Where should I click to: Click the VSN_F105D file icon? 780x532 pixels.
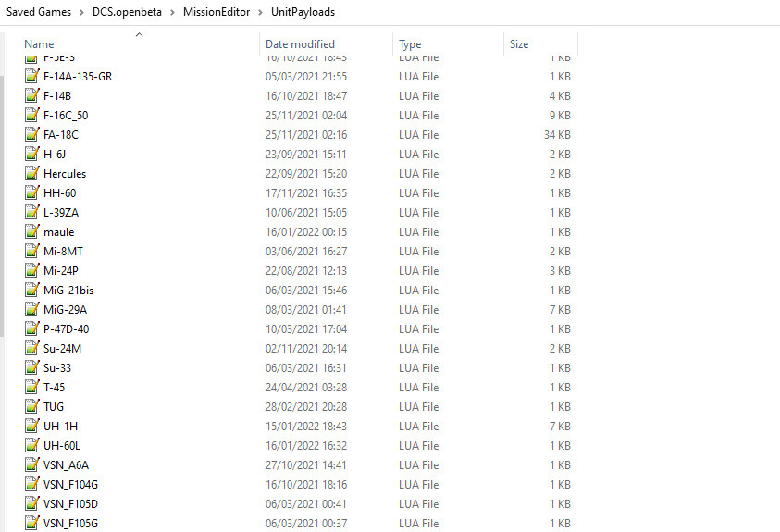point(31,503)
